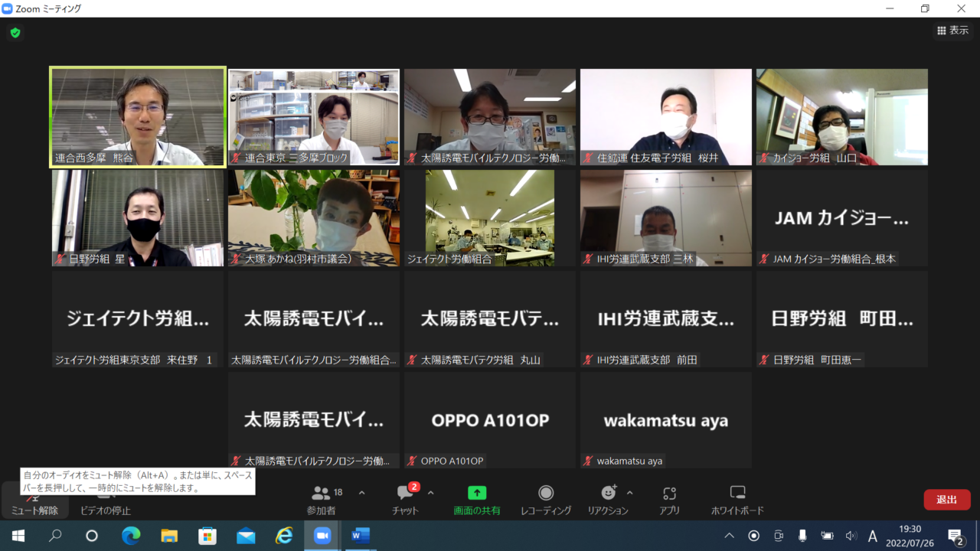Open the アプリ apps button

670,500
